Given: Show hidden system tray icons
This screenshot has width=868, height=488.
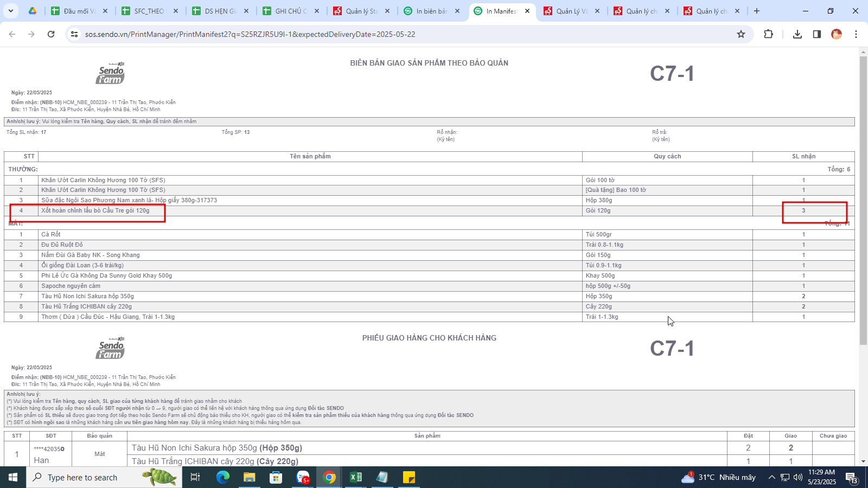Looking at the screenshot, I should (x=771, y=477).
